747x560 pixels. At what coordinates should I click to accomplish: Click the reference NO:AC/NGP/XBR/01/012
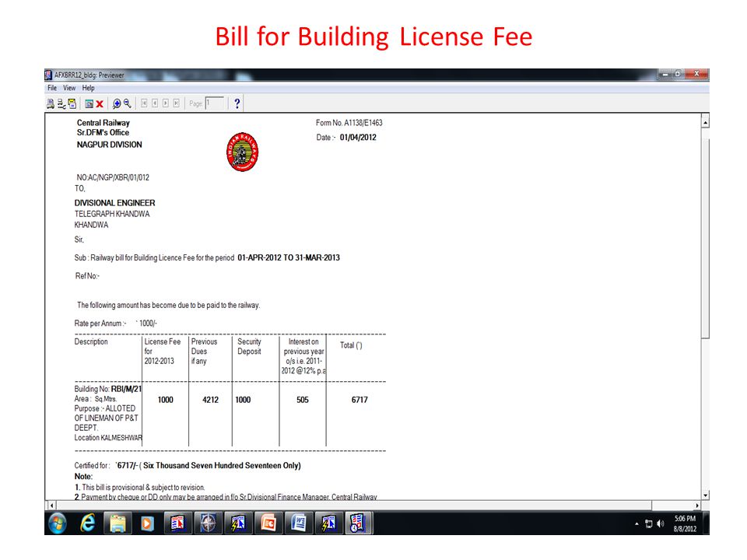coord(113,177)
